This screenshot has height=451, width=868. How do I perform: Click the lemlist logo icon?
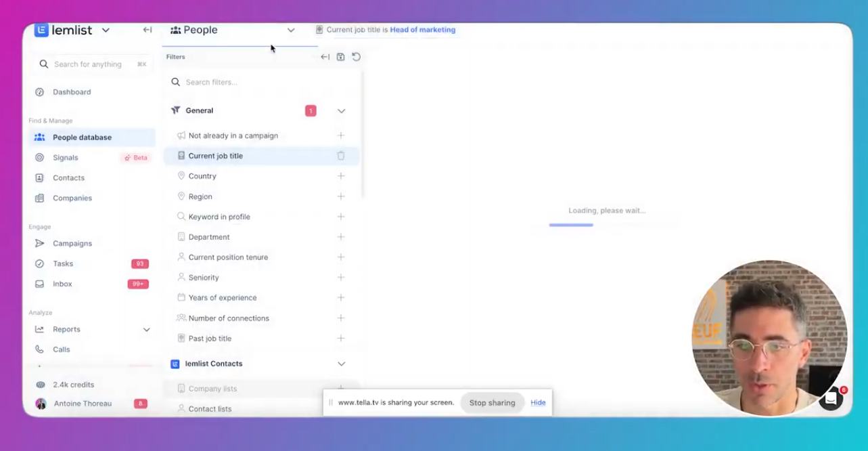[x=41, y=30]
